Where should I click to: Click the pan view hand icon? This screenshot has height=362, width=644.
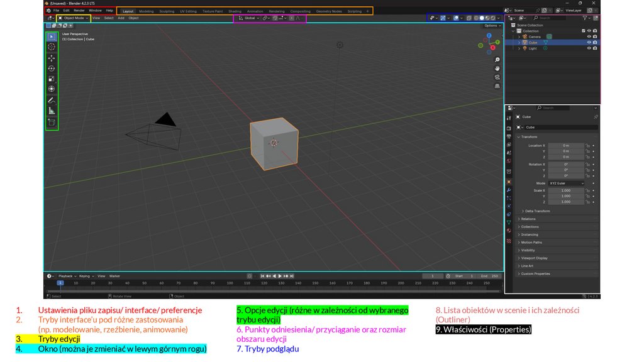coord(497,68)
